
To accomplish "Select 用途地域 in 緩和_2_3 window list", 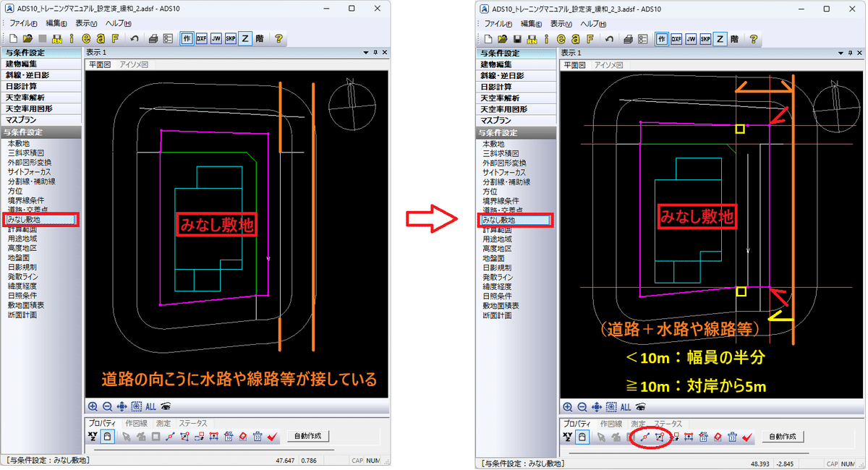I will point(497,239).
